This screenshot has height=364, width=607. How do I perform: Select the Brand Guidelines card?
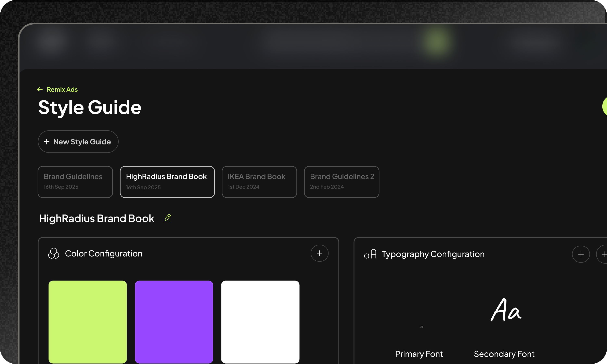(x=75, y=182)
